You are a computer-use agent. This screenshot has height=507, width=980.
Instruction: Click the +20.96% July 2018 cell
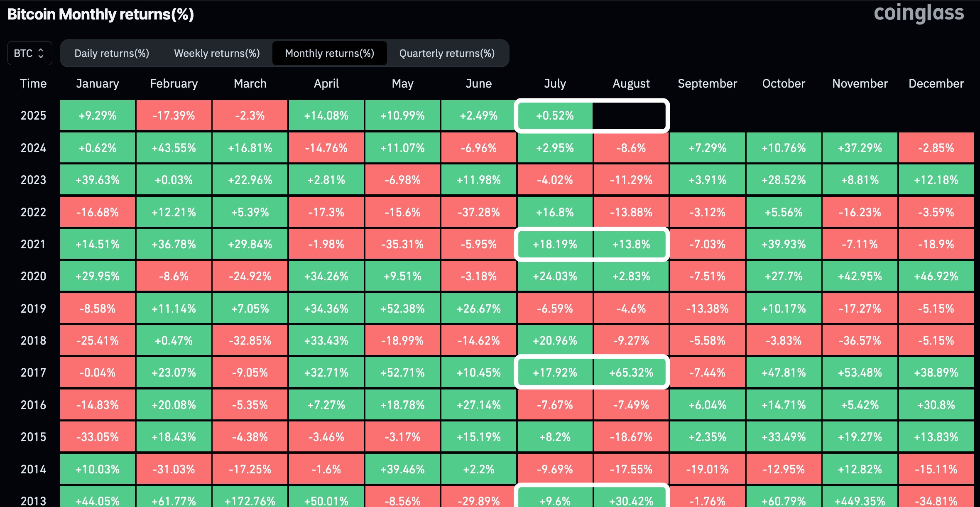click(555, 340)
